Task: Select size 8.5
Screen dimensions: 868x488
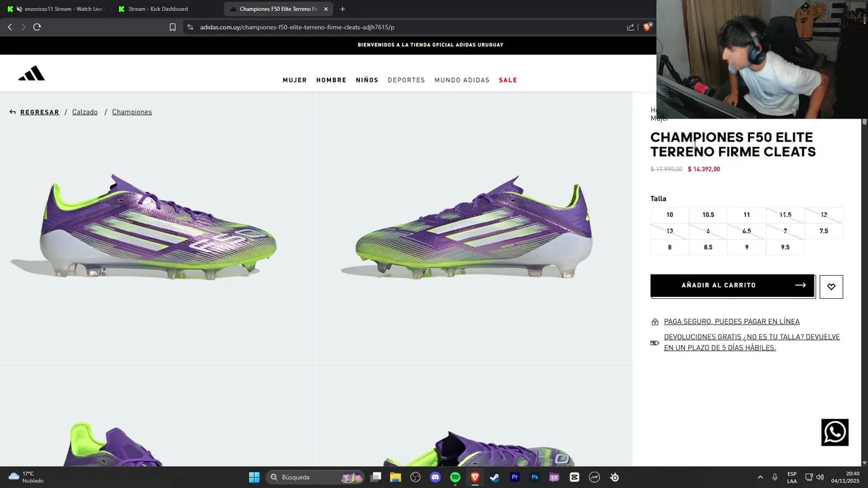Action: 708,247
